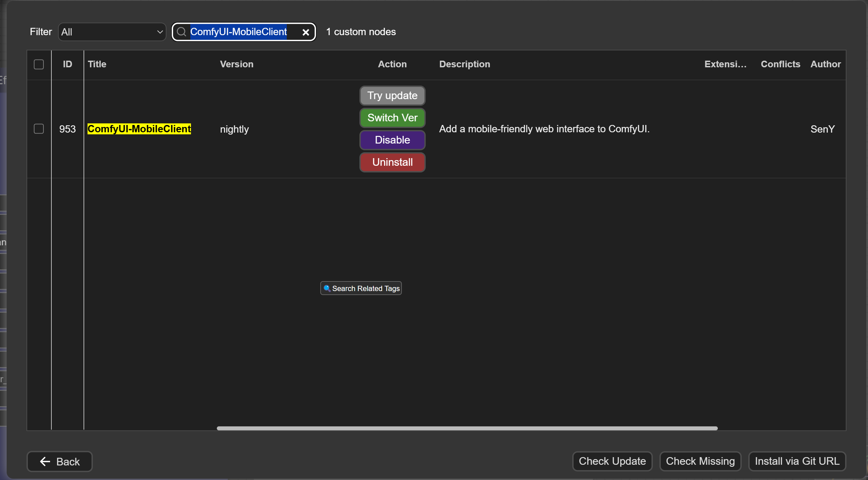Disable the ComfyUI-MobileClient node
Image resolution: width=868 pixels, height=480 pixels.
392,140
